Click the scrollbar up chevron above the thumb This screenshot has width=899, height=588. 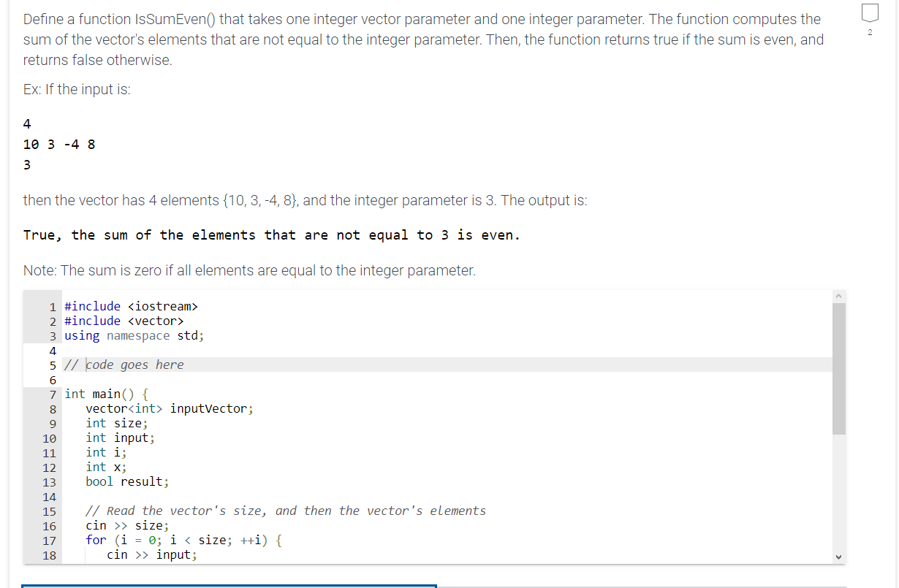point(839,295)
